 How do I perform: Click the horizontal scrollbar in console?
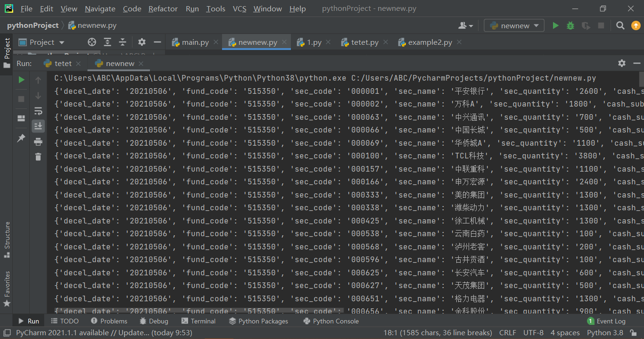coord(198,310)
